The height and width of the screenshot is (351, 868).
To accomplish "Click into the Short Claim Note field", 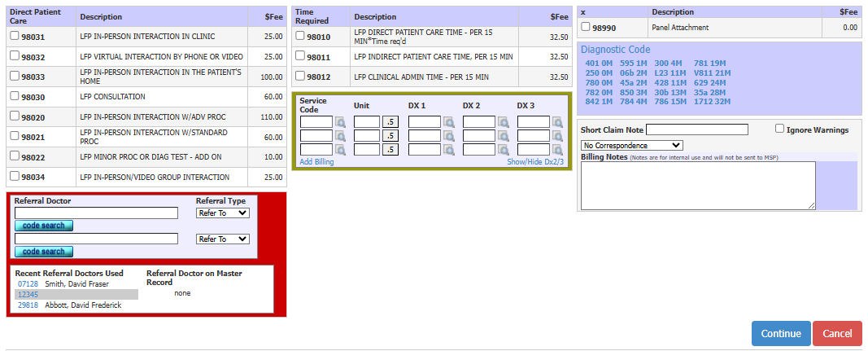I will (696, 129).
